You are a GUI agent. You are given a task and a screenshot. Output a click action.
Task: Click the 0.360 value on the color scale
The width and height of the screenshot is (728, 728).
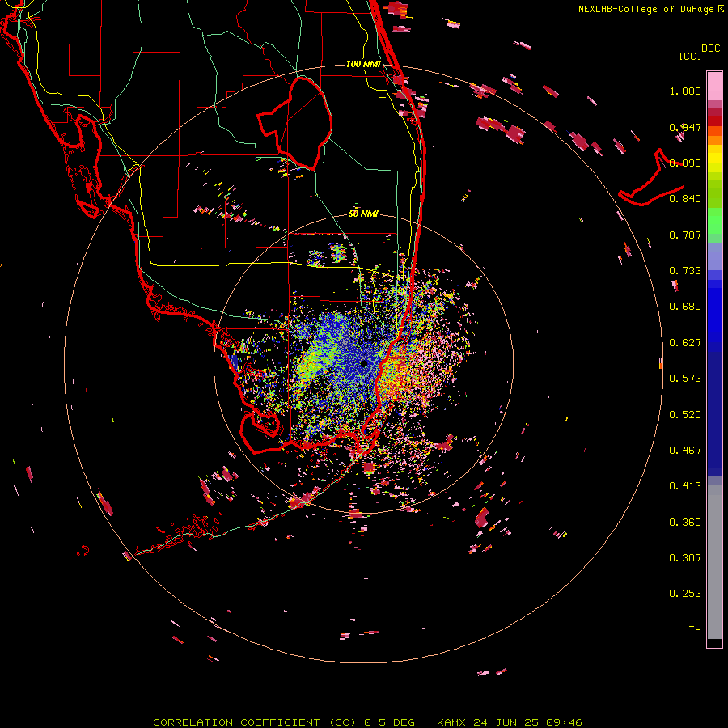(685, 523)
